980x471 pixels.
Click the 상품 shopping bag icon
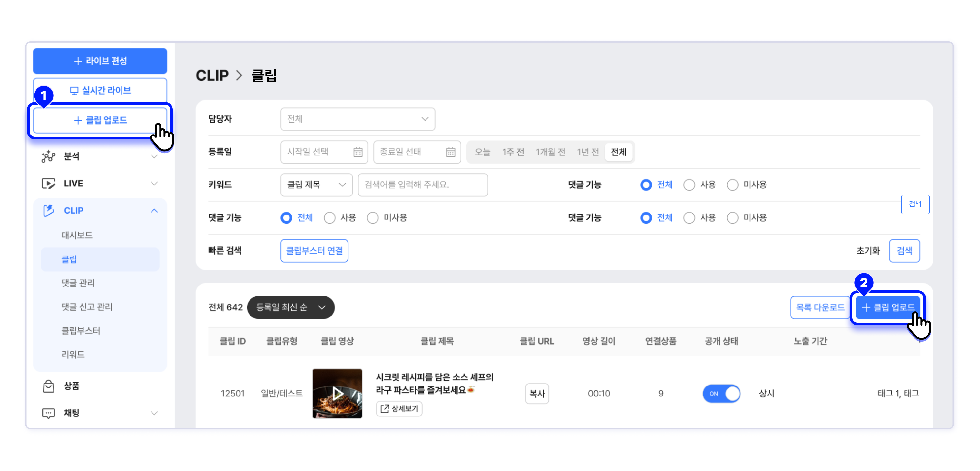click(x=48, y=386)
